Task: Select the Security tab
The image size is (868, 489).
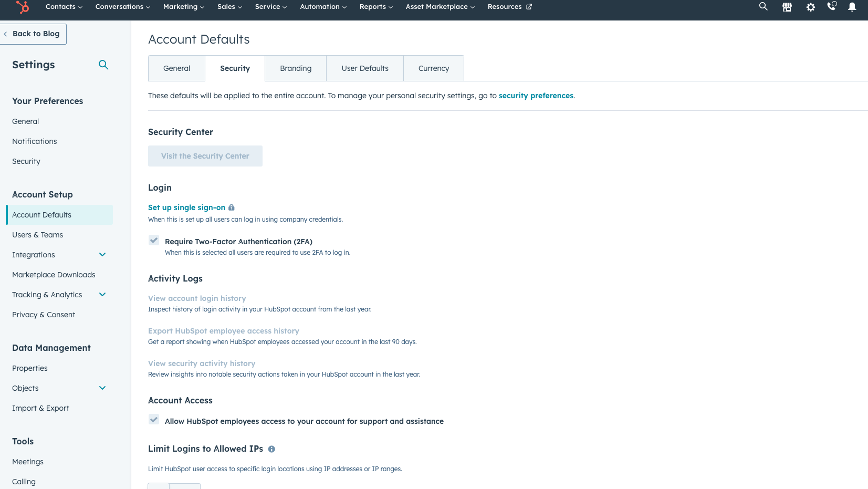Action: click(235, 68)
